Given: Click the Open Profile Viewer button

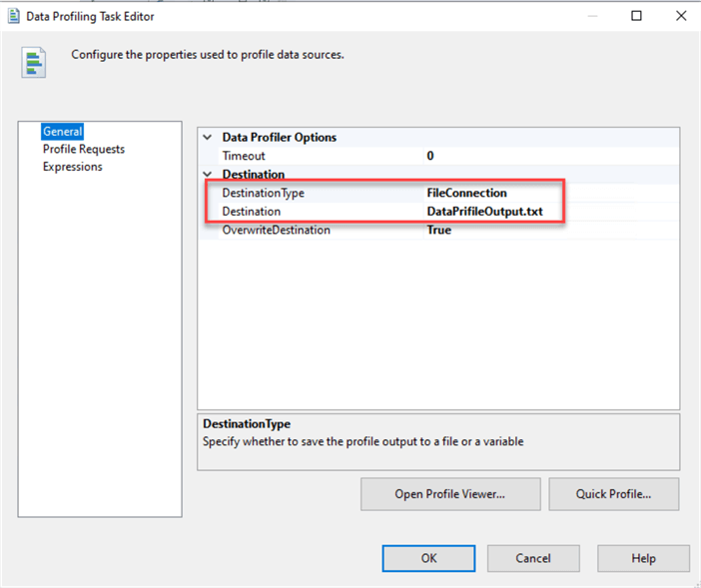Looking at the screenshot, I should (x=450, y=493).
